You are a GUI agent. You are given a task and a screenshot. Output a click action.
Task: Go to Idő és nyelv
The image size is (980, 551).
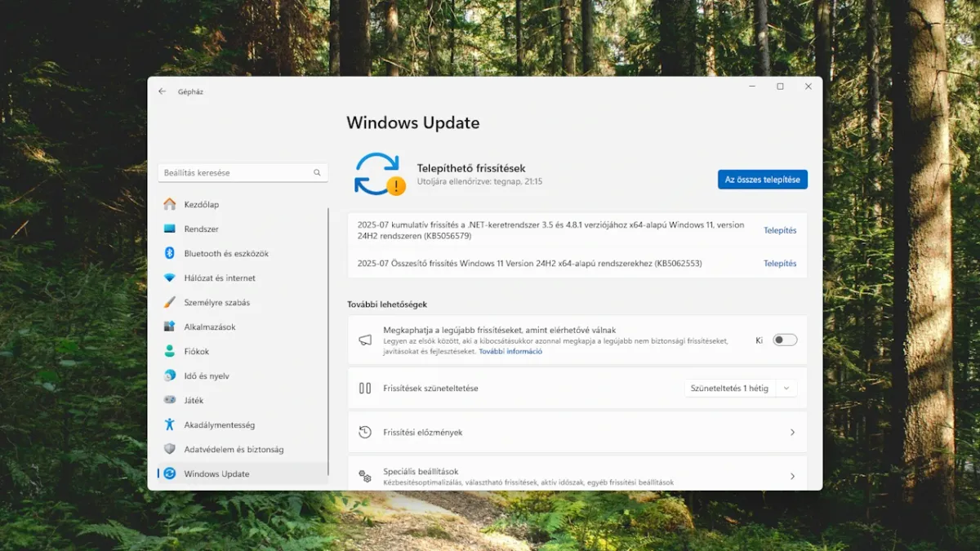[242, 375]
